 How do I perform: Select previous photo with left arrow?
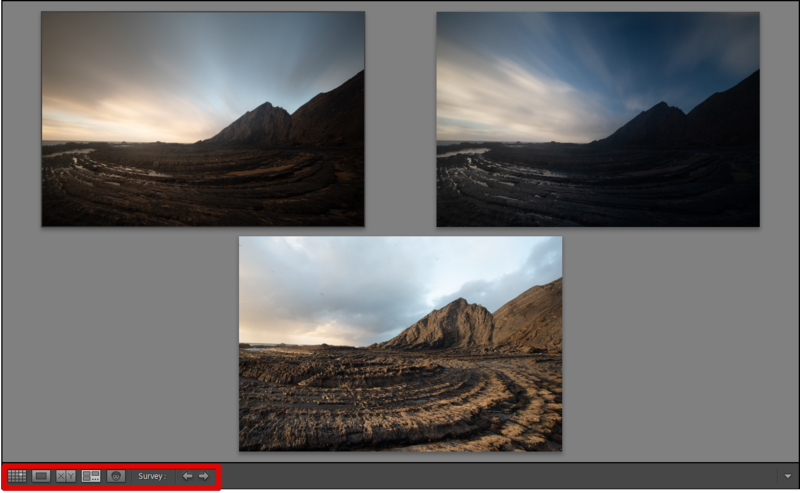[188, 476]
